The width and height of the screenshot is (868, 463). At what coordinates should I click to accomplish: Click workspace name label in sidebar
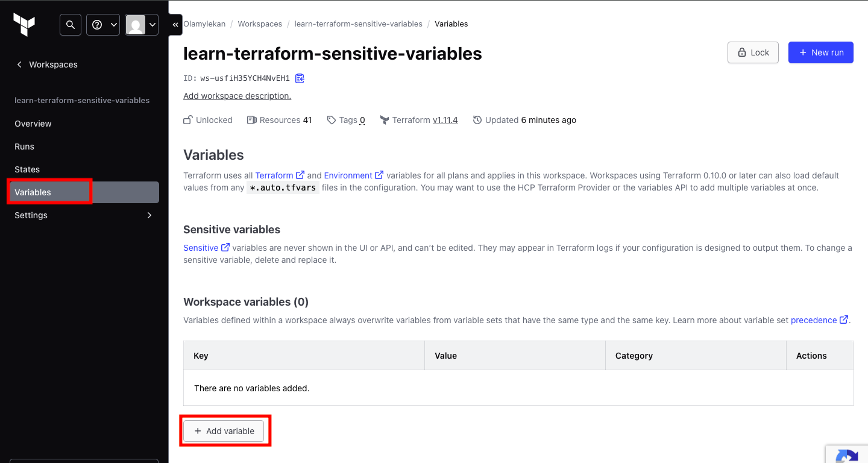(x=82, y=101)
